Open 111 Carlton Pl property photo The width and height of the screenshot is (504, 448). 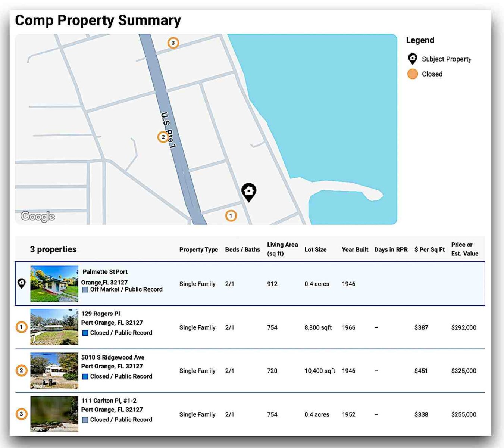pos(54,414)
